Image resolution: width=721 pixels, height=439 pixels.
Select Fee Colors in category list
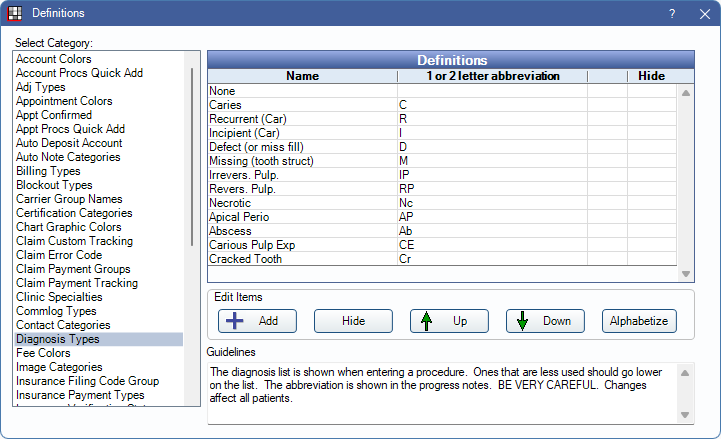(44, 353)
